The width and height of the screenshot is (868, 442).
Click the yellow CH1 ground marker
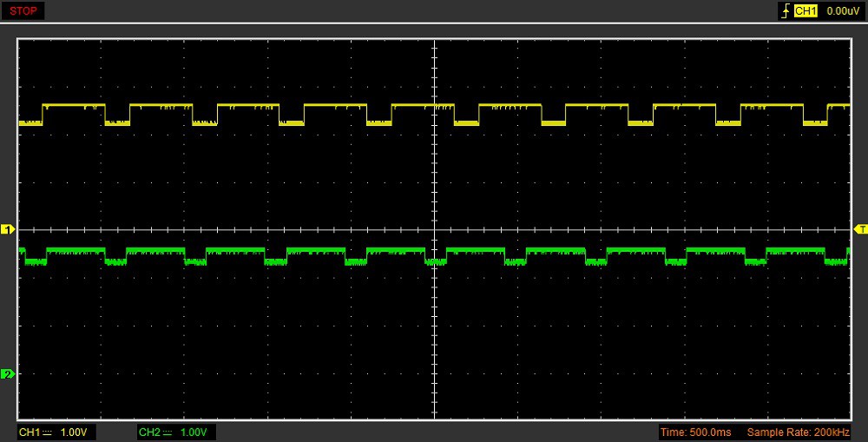[8, 229]
